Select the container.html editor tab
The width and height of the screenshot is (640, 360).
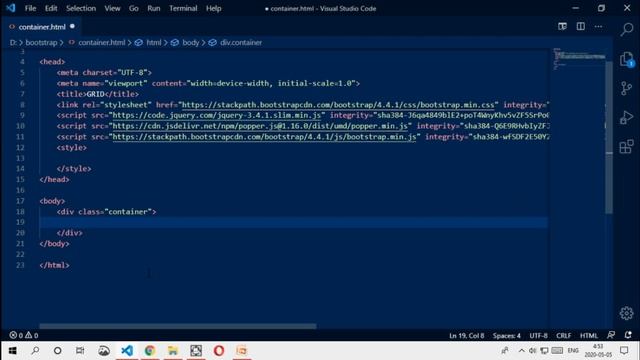[x=42, y=27]
